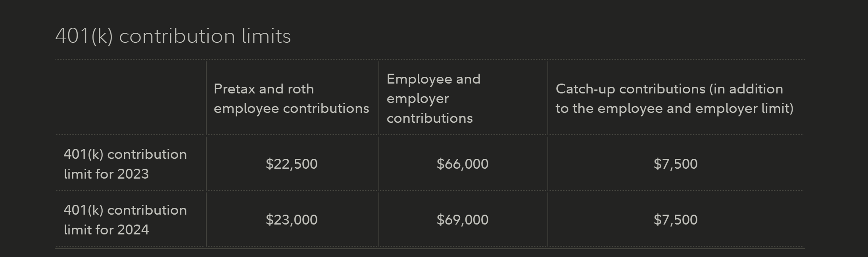Screen dimensions: 868x257
Task: Select the $22,500 cell
Action: click(x=292, y=164)
